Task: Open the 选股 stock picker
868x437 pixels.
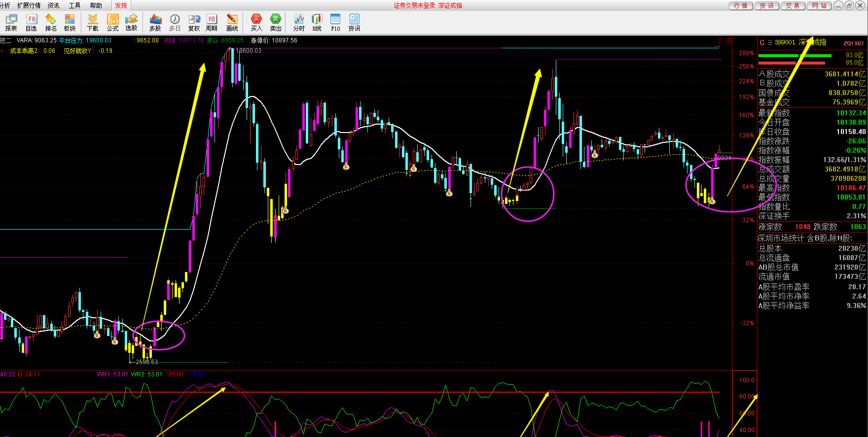Action: pyautogui.click(x=131, y=23)
